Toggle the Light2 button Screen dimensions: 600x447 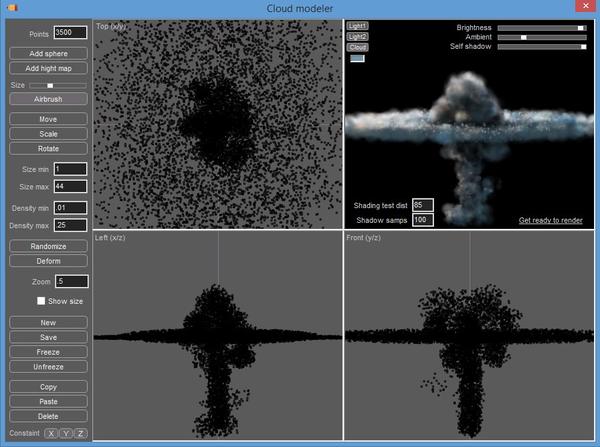357,36
